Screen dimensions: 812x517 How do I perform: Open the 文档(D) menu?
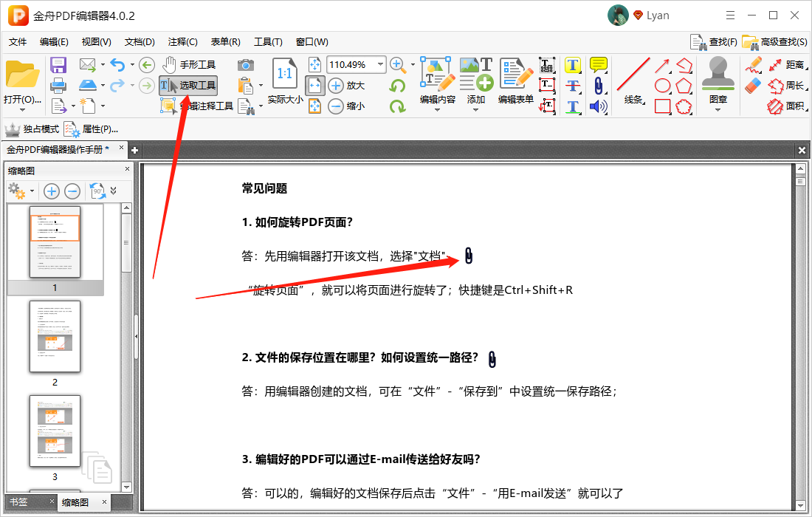point(140,42)
